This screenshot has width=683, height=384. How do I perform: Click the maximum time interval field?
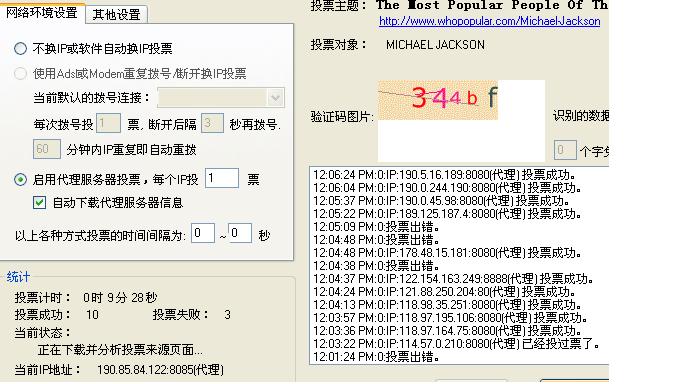[240, 233]
